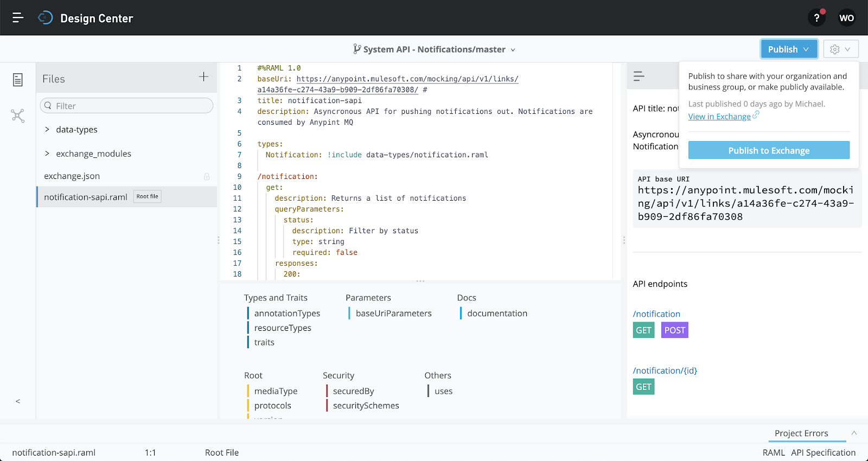Open exchange.json file
The image size is (868, 461).
point(72,176)
